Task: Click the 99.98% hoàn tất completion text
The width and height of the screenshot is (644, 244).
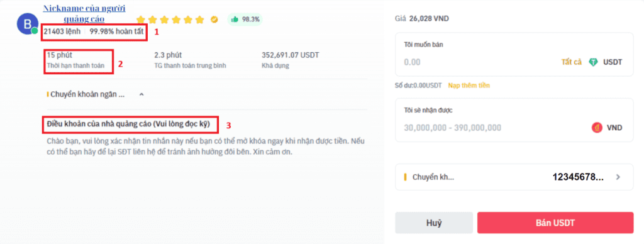Action: (117, 31)
